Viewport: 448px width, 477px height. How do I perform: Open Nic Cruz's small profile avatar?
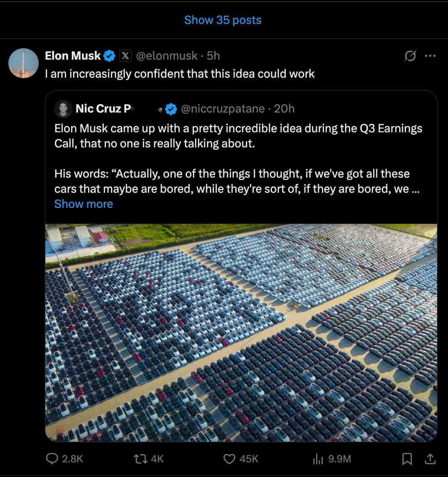pyautogui.click(x=63, y=109)
